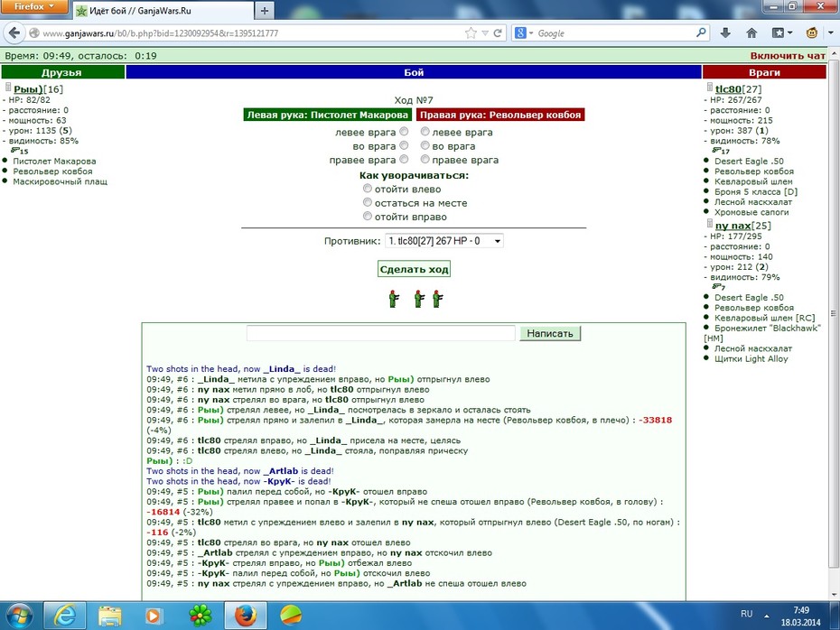Click the Включить чат link

pyautogui.click(x=788, y=56)
